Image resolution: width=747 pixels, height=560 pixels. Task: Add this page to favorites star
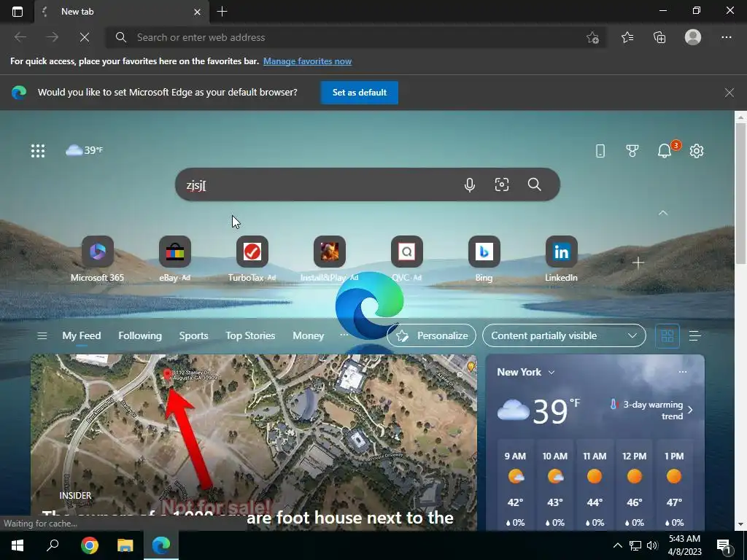click(592, 37)
